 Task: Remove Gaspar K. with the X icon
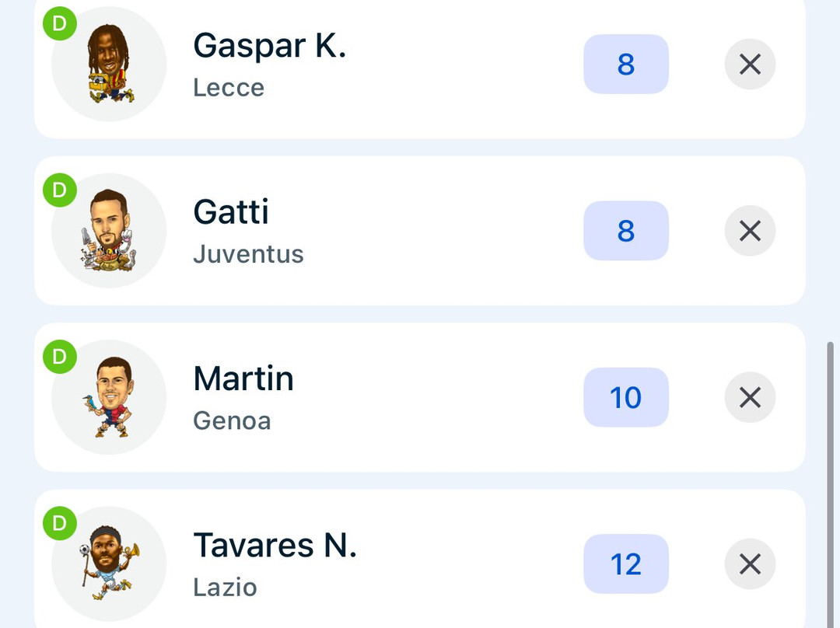coord(750,65)
